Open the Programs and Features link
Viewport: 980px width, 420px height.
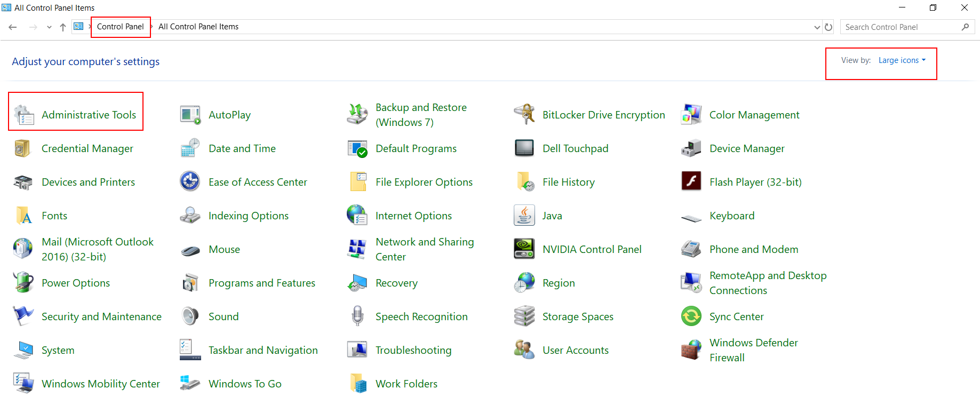click(x=262, y=283)
